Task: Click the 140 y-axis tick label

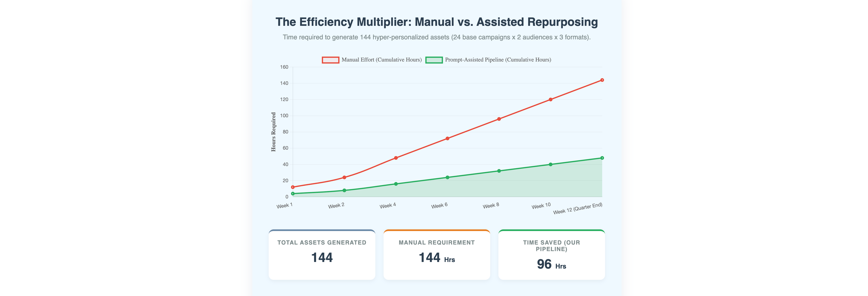Action: (x=284, y=83)
